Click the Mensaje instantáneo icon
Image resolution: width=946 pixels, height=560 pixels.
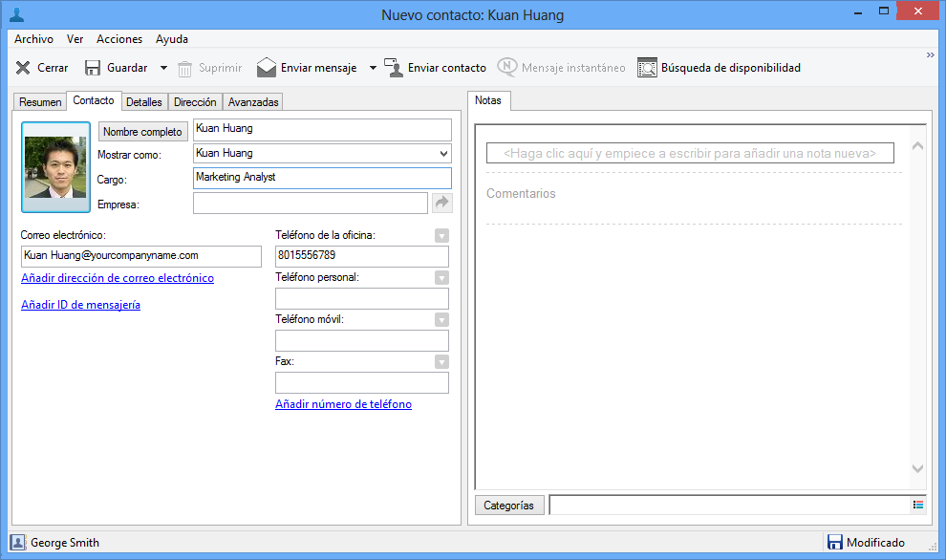(506, 67)
